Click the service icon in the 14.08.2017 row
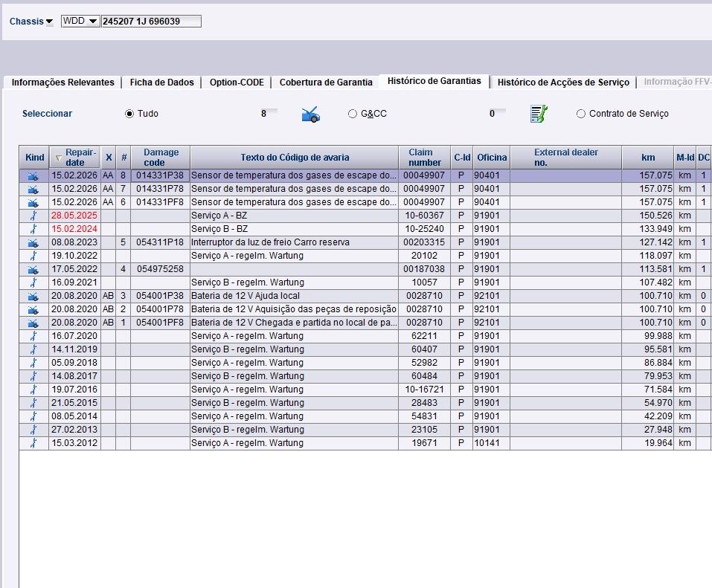712x588 pixels. [x=33, y=377]
